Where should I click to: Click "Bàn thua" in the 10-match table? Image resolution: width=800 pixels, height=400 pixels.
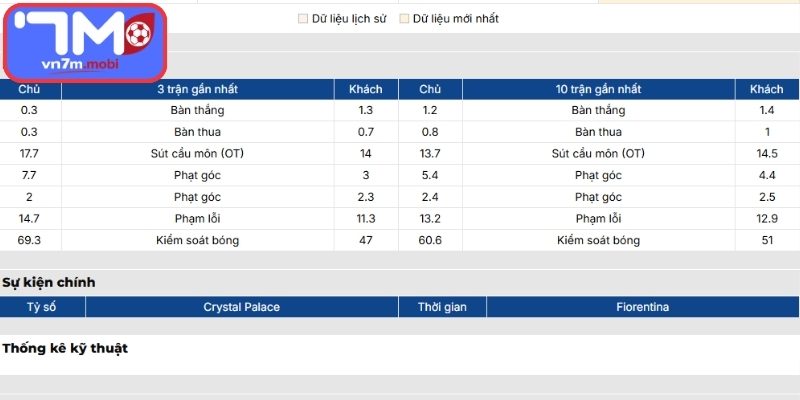[598, 132]
